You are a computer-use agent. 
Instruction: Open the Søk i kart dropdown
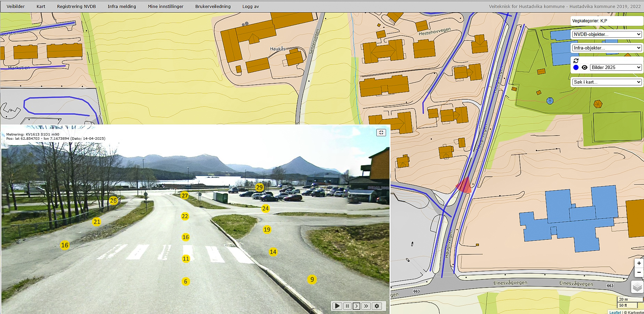pos(607,82)
